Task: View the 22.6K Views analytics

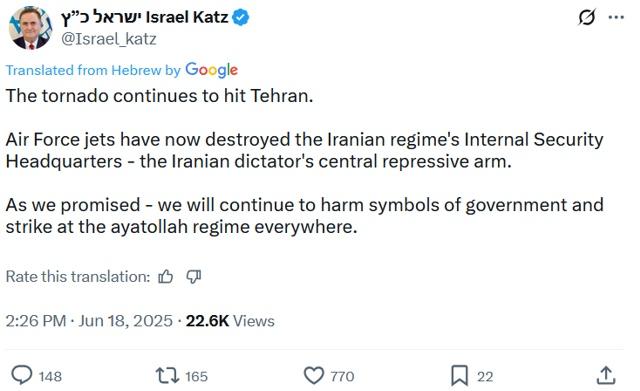Action: click(230, 321)
